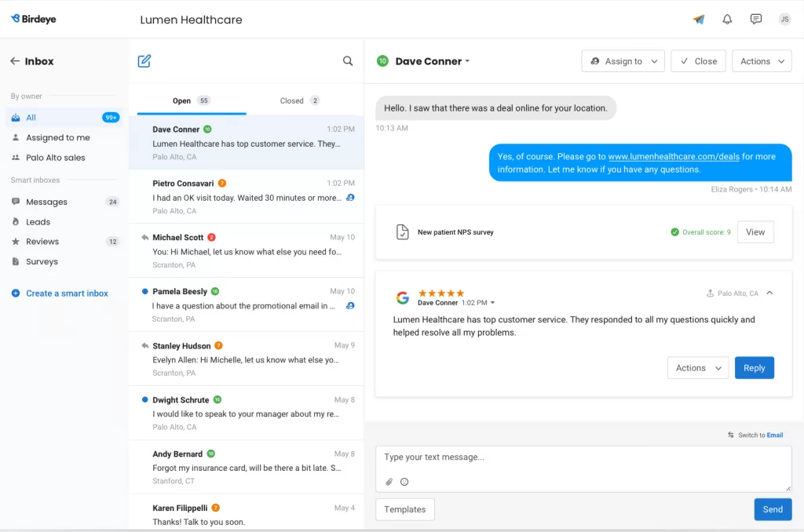
Task: Open the Messages smart inbox
Action: (x=64, y=202)
